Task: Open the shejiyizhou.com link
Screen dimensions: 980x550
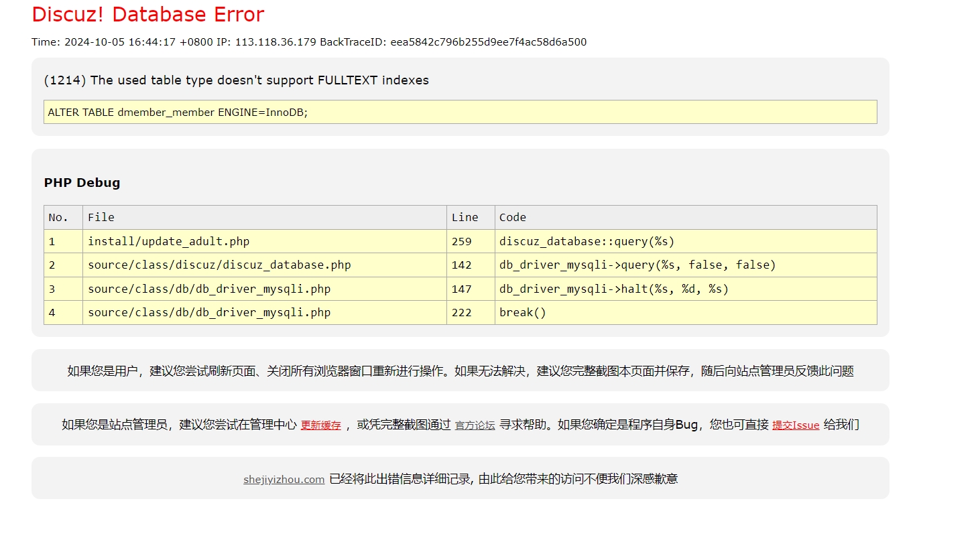Action: coord(284,480)
